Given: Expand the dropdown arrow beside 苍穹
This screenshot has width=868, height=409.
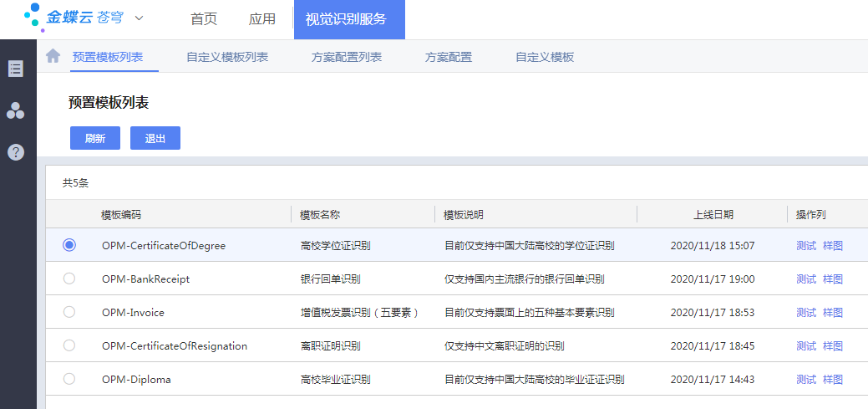Looking at the screenshot, I should click(139, 18).
